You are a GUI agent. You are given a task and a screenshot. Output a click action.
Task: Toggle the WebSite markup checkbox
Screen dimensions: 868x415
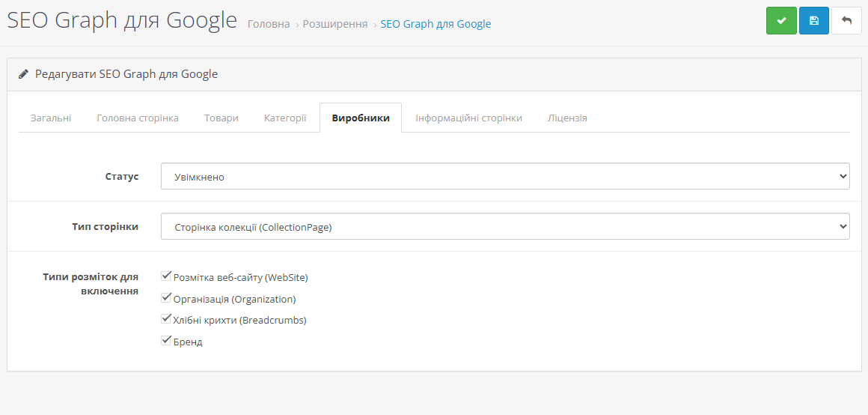point(167,276)
